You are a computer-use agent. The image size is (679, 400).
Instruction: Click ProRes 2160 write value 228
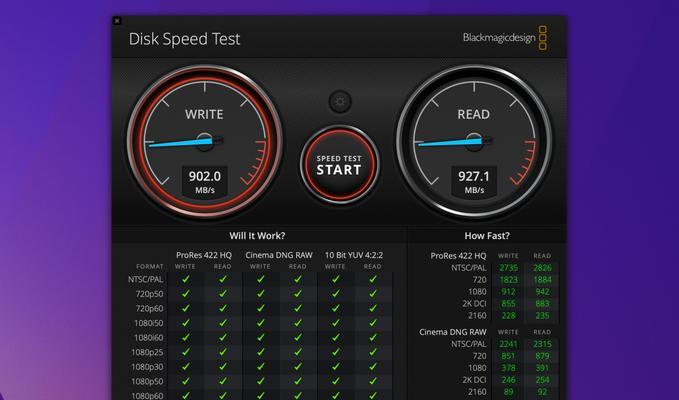click(x=508, y=316)
